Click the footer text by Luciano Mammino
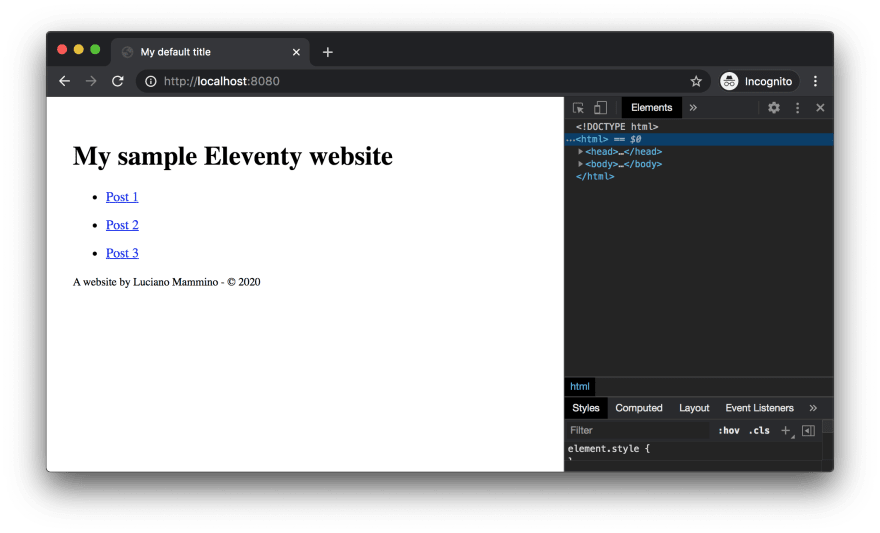The width and height of the screenshot is (880, 533). [x=166, y=282]
